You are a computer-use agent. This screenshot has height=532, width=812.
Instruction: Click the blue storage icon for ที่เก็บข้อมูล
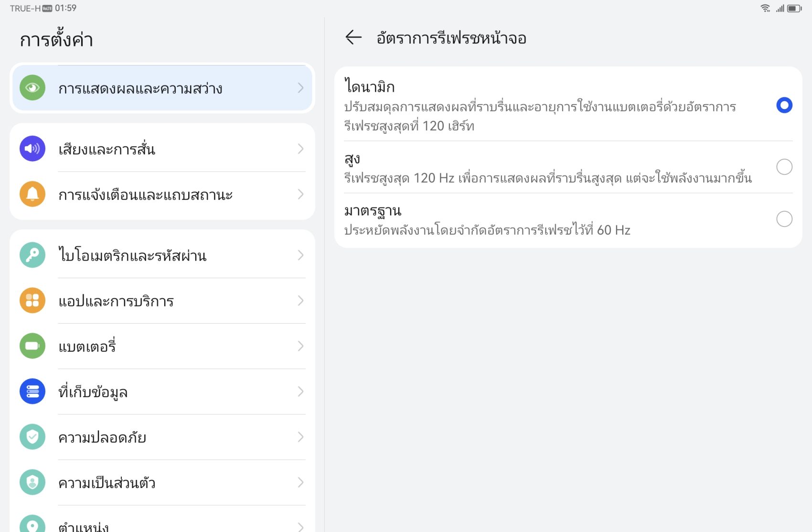coord(32,391)
